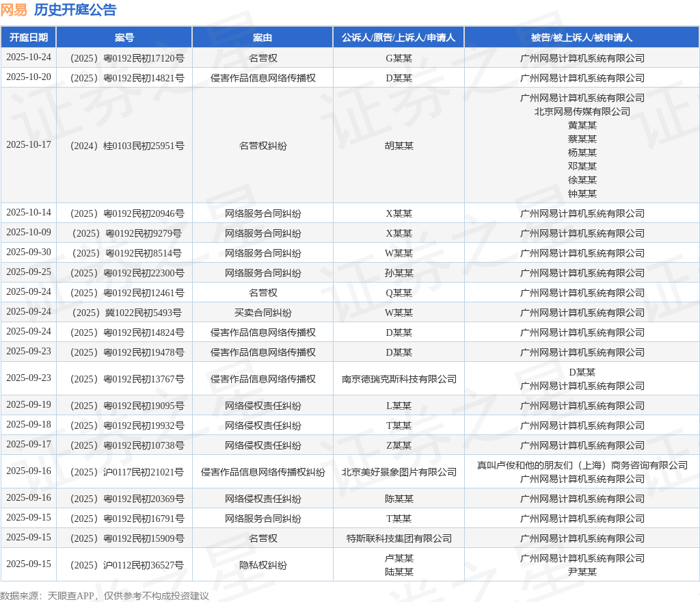The image size is (700, 602).
Task: Click defendant 徐某某
Action: (x=582, y=180)
